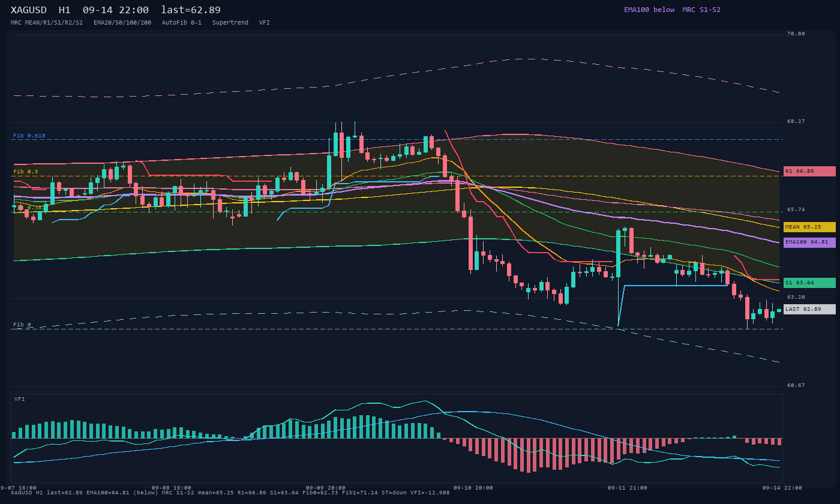Click the 09-14 22:00 time axis label
This screenshot has height=504, width=840.
click(x=782, y=488)
